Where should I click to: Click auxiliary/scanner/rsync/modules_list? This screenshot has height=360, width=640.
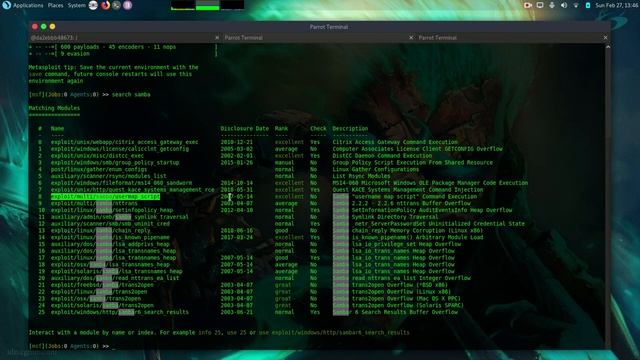click(x=109, y=176)
